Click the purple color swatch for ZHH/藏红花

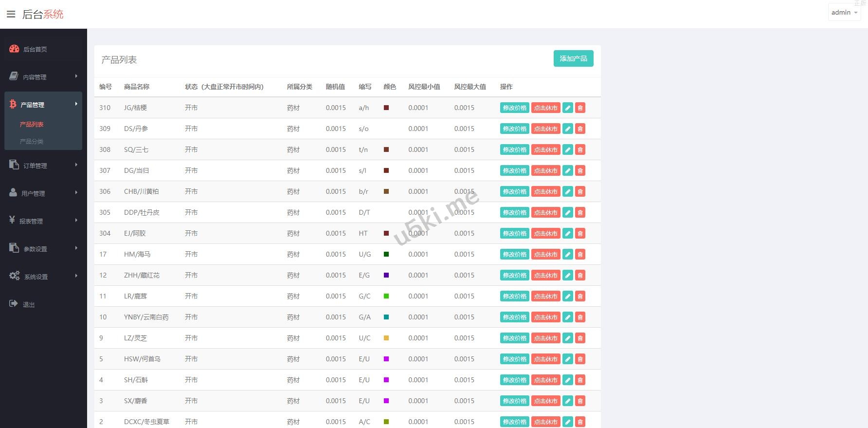[x=386, y=275]
